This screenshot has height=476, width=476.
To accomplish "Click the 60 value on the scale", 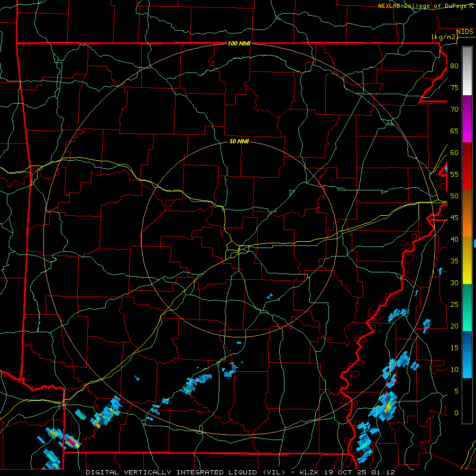I will pos(454,153).
